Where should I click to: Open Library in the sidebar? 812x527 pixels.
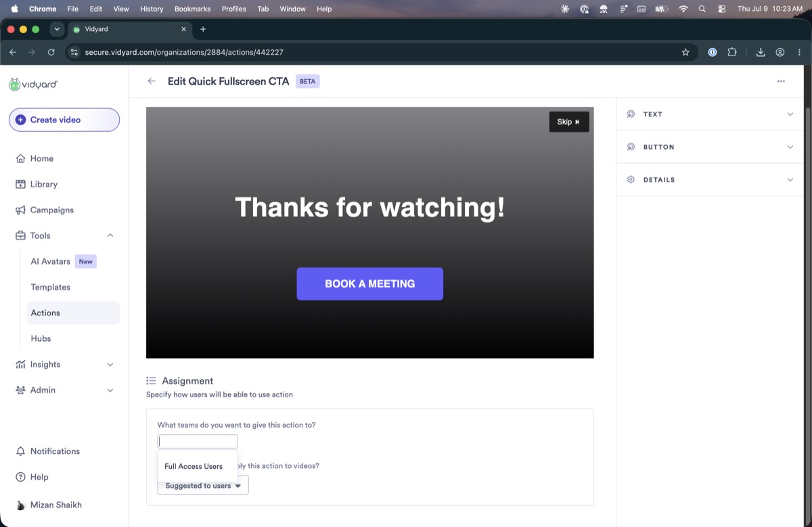click(43, 184)
